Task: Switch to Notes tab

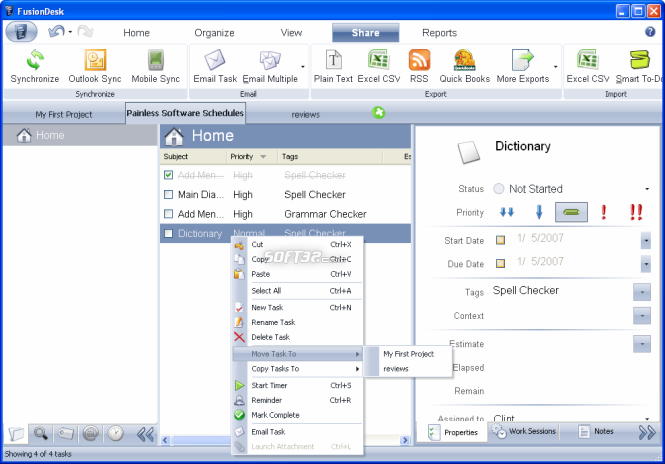Action: pos(595,432)
